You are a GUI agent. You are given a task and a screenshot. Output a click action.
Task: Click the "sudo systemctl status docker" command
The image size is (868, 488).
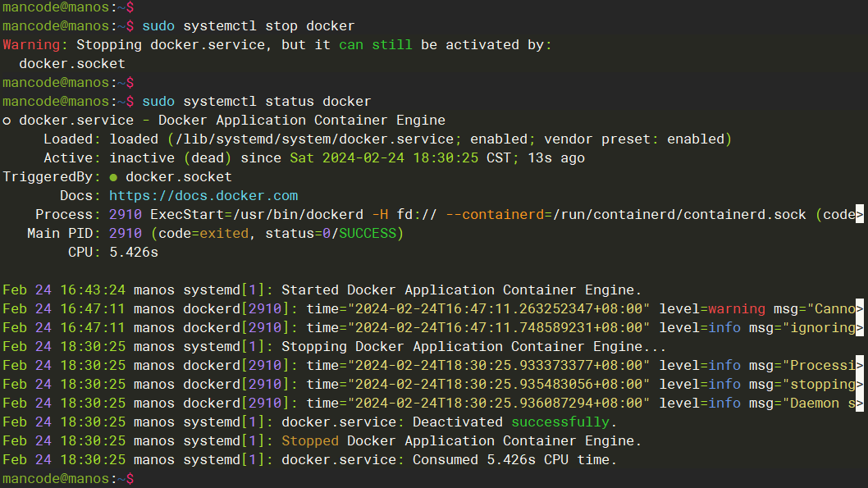click(x=257, y=102)
